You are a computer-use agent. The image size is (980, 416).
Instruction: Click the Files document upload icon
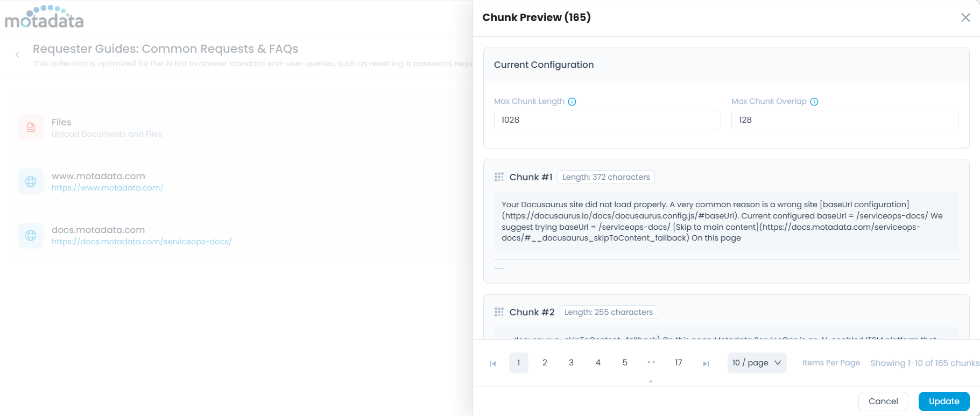pyautogui.click(x=31, y=128)
